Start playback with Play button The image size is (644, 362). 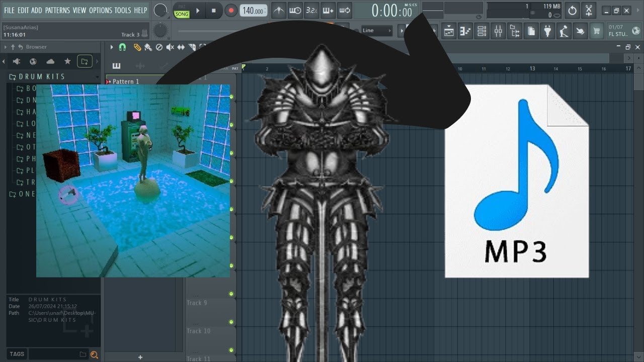coord(198,11)
